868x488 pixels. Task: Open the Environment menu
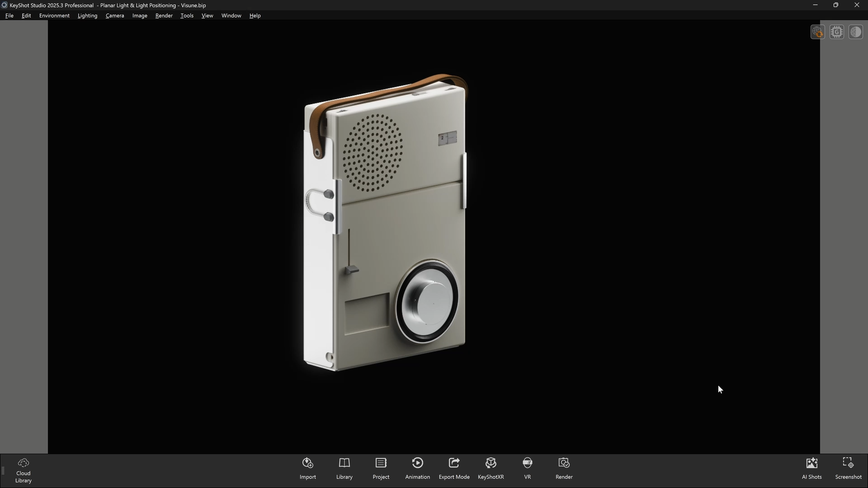pyautogui.click(x=54, y=15)
